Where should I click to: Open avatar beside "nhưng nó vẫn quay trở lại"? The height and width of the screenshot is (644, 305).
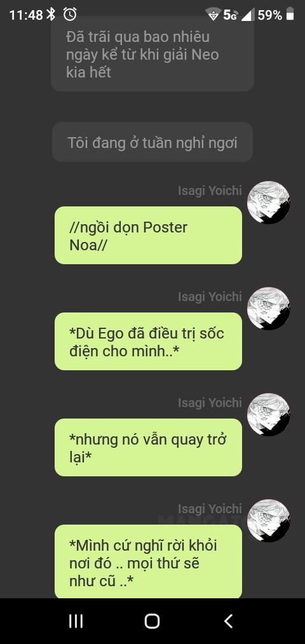[x=268, y=415]
